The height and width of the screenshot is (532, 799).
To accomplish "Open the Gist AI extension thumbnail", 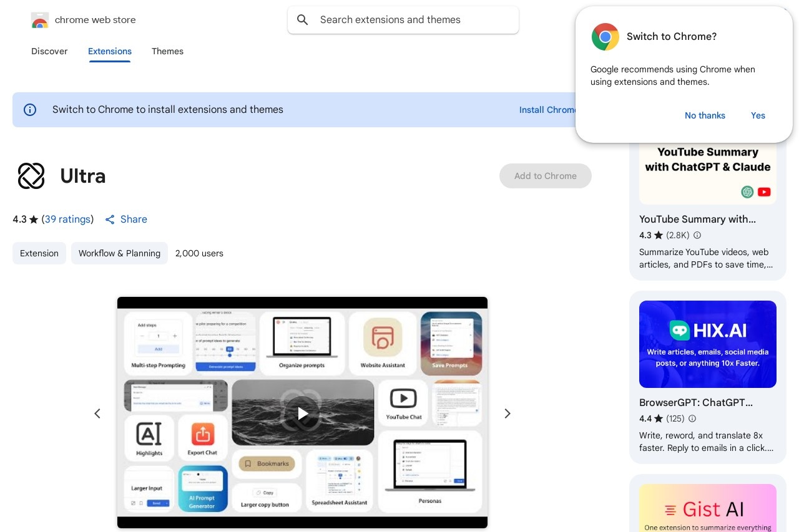I will pyautogui.click(x=708, y=508).
